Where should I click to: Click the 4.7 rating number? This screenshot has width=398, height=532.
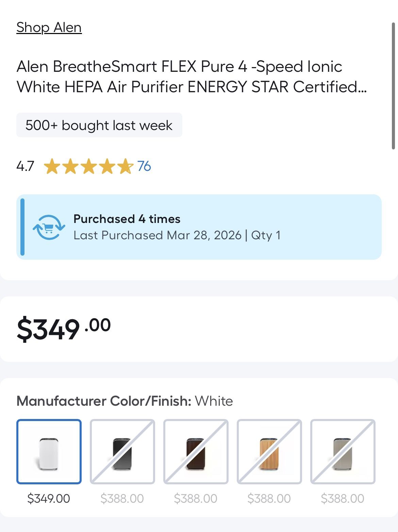(25, 166)
